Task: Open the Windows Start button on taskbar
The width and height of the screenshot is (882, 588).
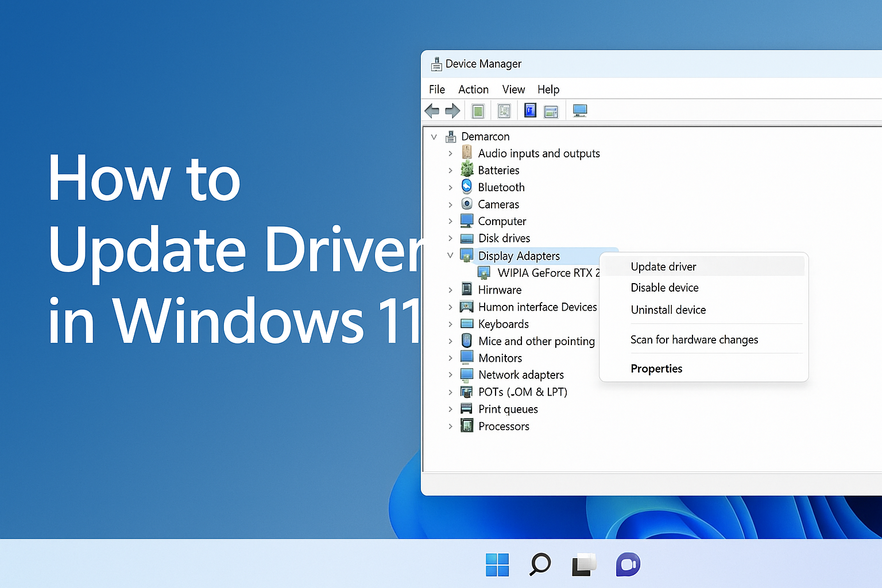Action: (497, 565)
